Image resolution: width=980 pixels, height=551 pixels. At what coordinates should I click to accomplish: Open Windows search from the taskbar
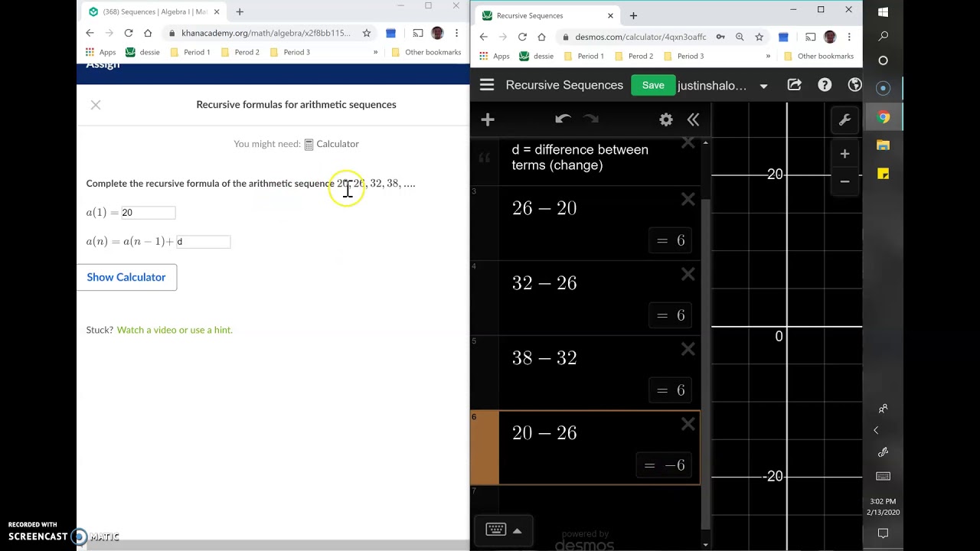point(883,36)
